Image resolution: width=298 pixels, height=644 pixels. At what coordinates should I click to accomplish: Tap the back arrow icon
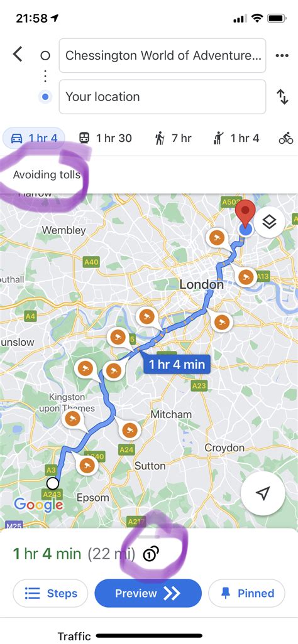tap(17, 54)
